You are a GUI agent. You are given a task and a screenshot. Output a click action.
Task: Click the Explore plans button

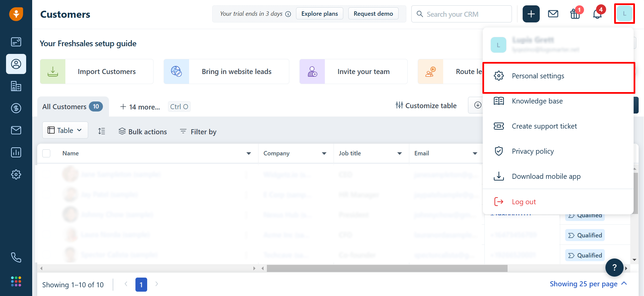(319, 14)
